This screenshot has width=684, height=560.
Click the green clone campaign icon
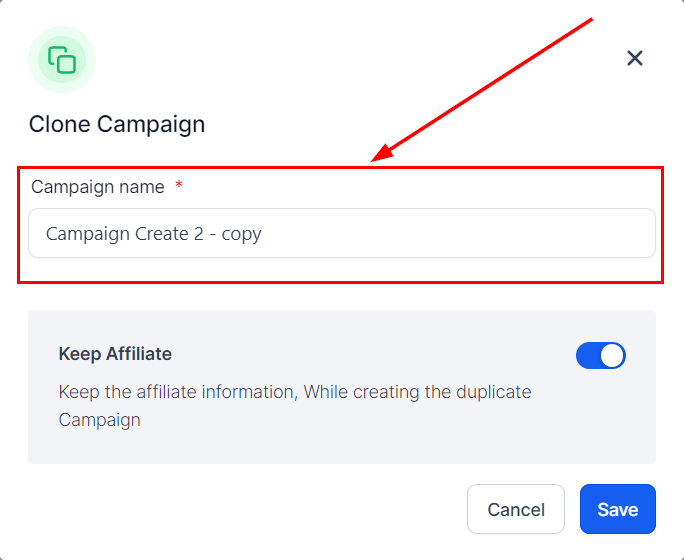pos(62,59)
